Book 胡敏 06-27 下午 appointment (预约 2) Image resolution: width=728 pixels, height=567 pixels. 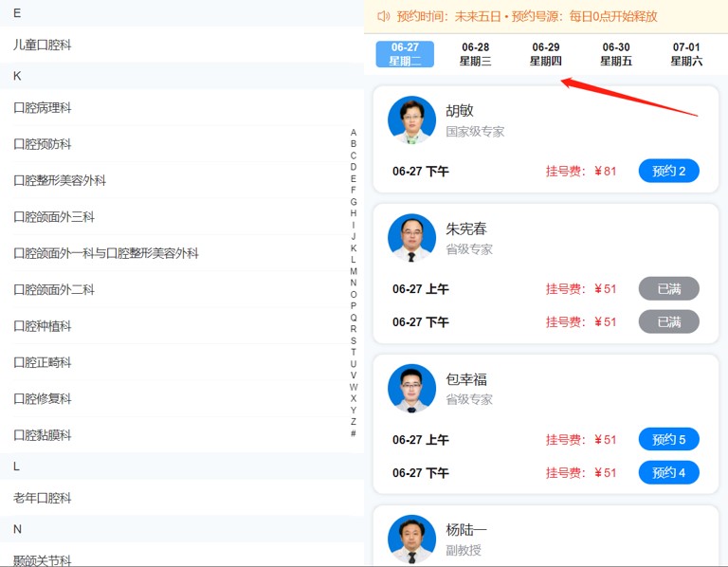click(668, 171)
